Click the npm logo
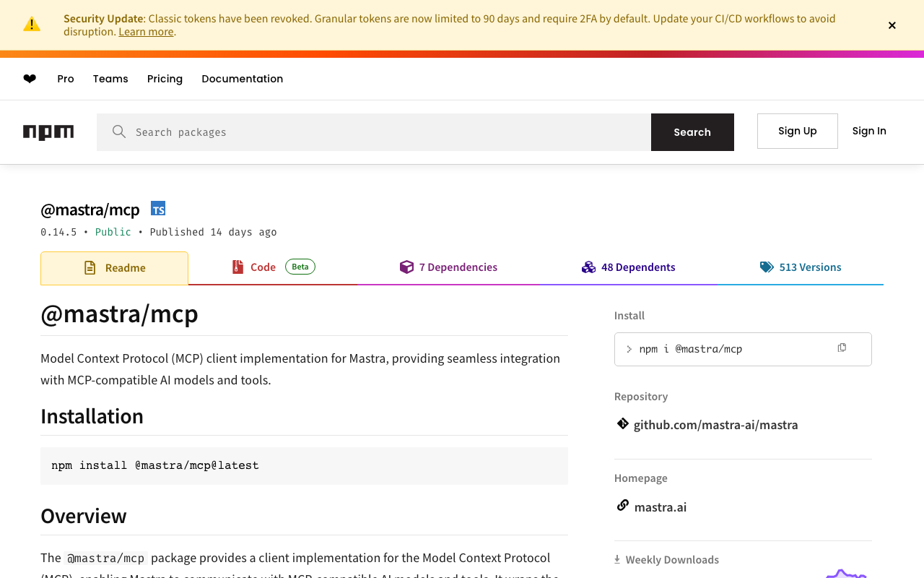The width and height of the screenshot is (924, 578). pos(48,132)
